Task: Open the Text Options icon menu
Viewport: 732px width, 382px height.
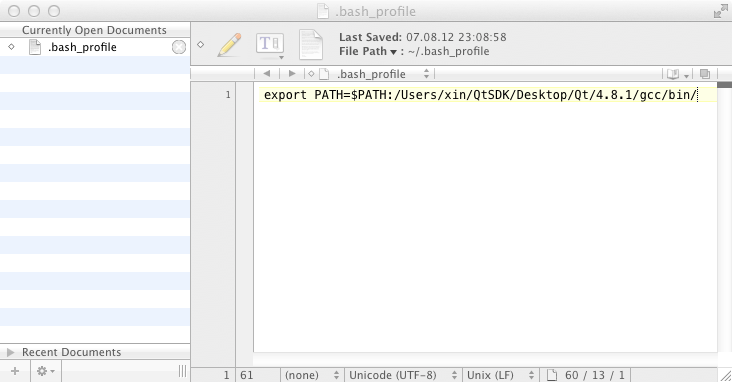Action: [x=270, y=45]
